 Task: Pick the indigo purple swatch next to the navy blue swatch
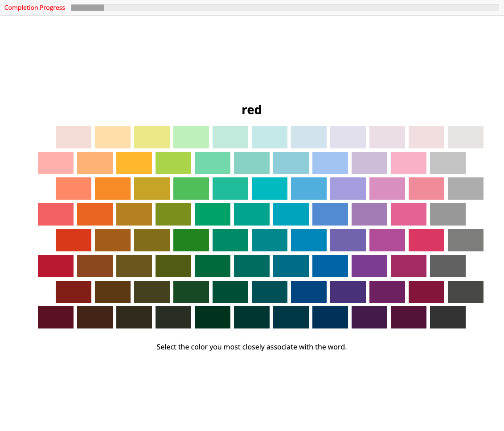348,292
